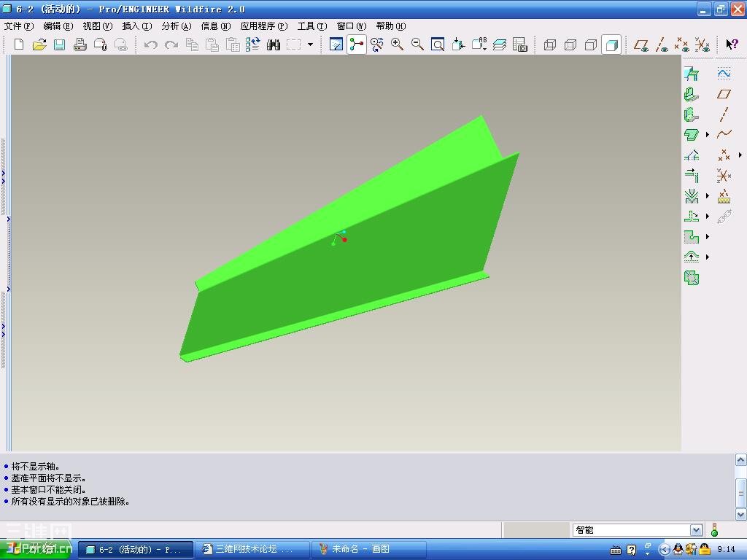Viewport: 747px width, 560px height.
Task: Create a datum curve from side toolbar
Action: point(724,135)
